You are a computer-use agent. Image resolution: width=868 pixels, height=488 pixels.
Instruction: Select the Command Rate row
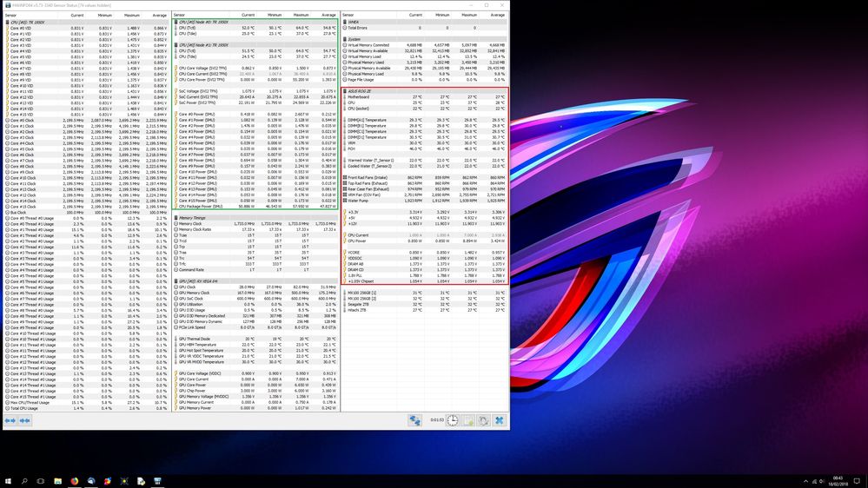pyautogui.click(x=255, y=269)
